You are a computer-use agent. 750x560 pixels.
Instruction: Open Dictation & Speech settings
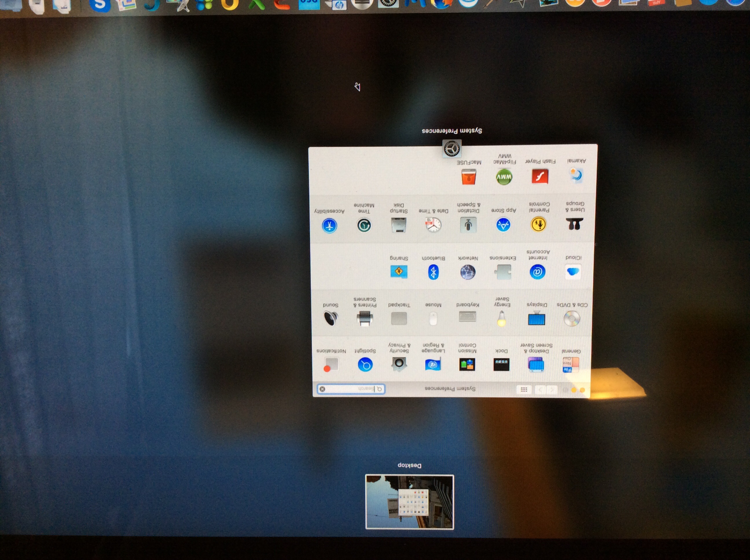tap(468, 225)
